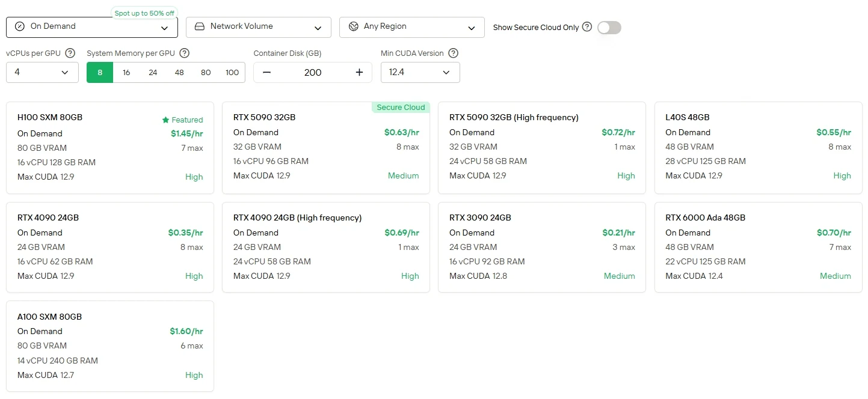Image resolution: width=868 pixels, height=399 pixels.
Task: Click the Featured star on H100 SXM card
Action: point(165,120)
